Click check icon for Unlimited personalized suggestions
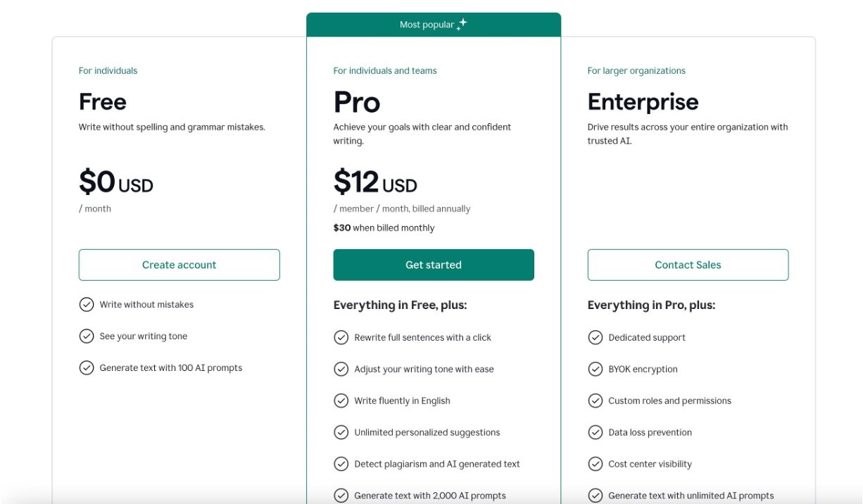The width and height of the screenshot is (863, 504). point(341,433)
